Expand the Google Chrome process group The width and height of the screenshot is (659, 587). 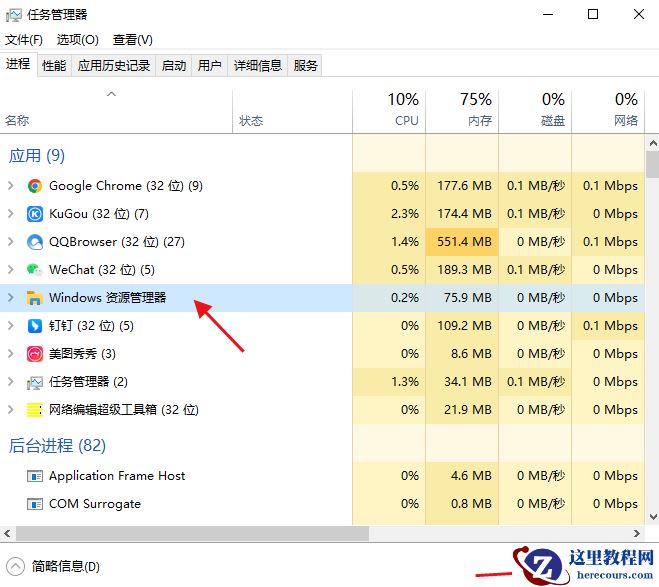(11, 186)
